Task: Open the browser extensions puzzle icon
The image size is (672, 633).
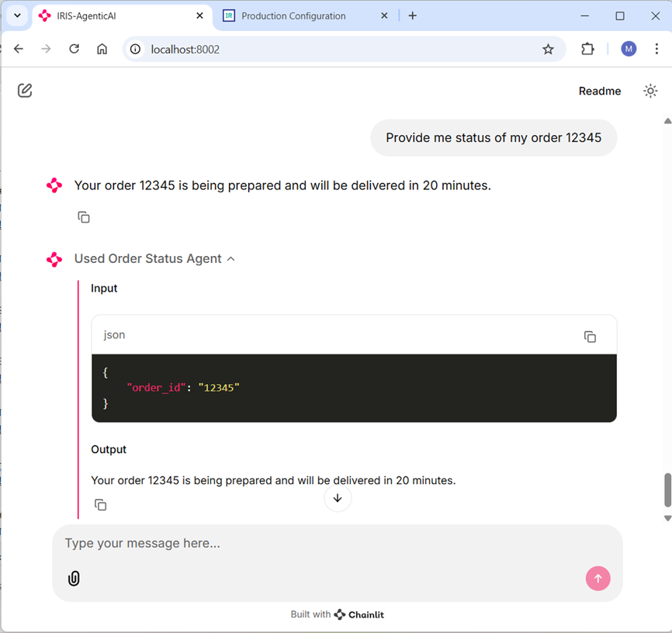Action: point(587,49)
